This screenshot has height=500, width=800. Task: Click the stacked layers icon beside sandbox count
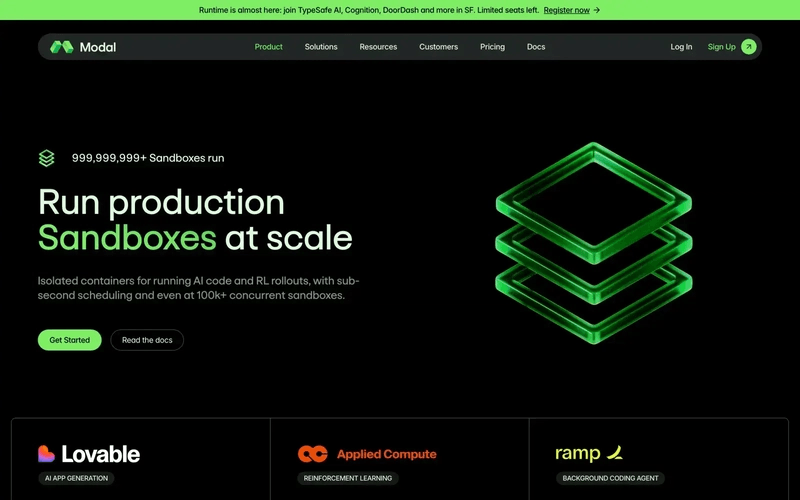click(x=46, y=158)
